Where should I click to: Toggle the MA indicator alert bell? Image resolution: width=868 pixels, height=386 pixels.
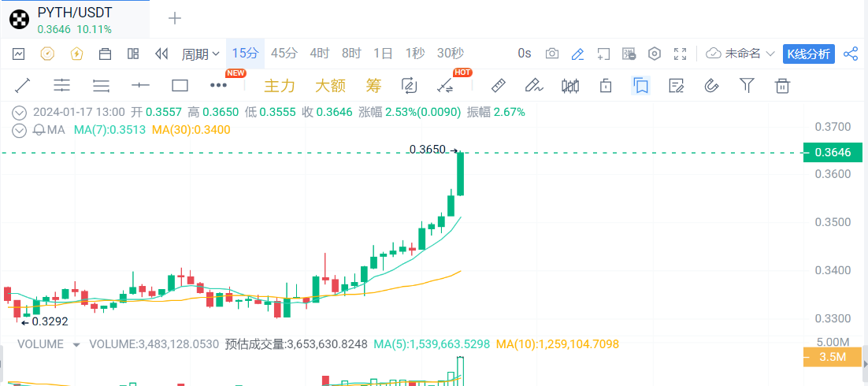coord(38,129)
